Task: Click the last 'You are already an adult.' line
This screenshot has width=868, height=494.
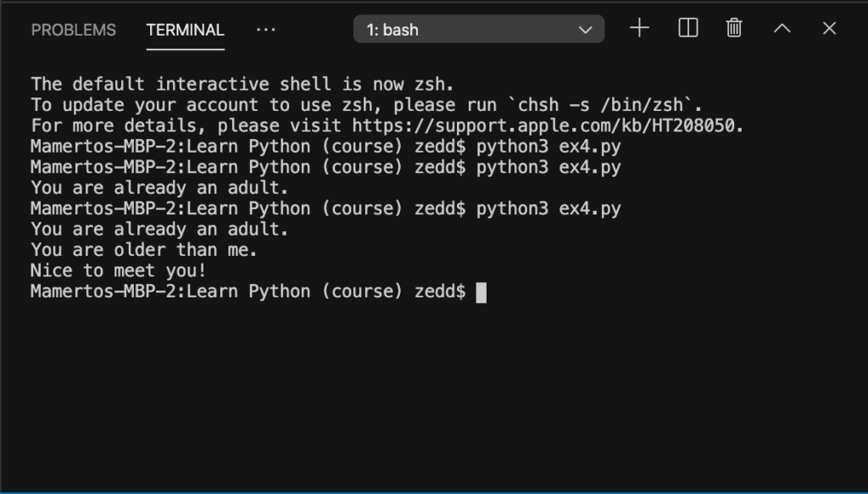Action: coord(159,229)
